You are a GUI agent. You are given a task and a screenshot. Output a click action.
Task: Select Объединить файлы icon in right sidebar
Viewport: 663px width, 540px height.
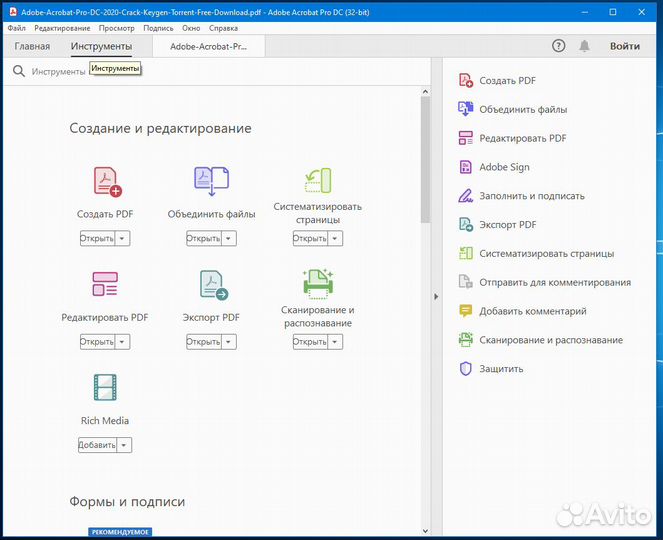[x=466, y=109]
